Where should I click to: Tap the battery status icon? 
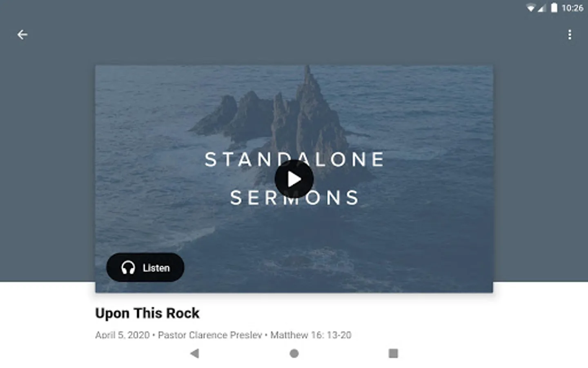554,8
